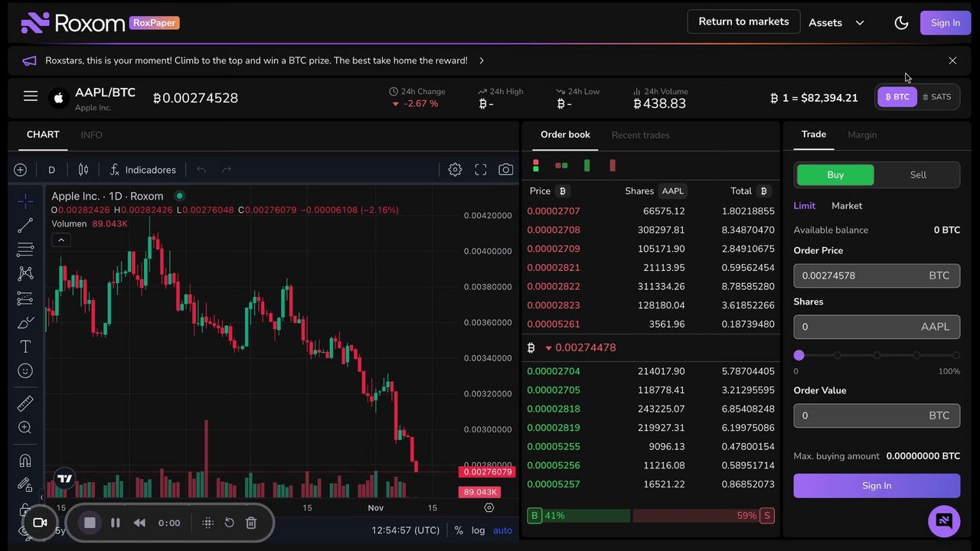Restart the recording
Viewport: 980px width, 551px height.
(229, 523)
